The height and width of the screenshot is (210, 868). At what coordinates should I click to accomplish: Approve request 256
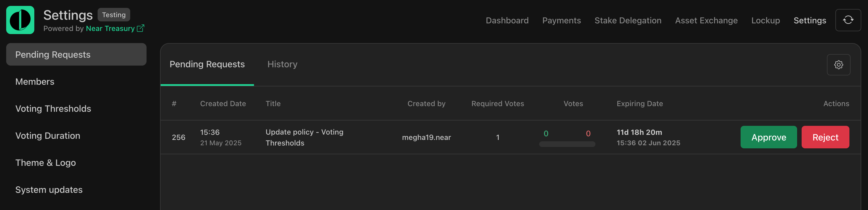coord(769,137)
